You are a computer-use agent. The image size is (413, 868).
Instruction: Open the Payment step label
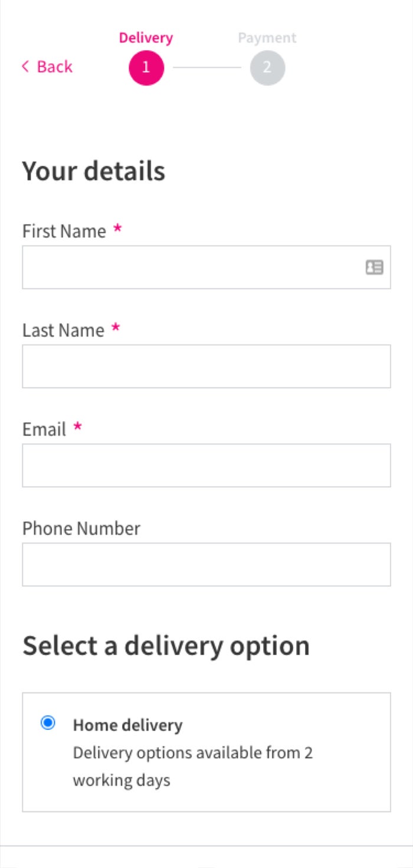pyautogui.click(x=267, y=37)
